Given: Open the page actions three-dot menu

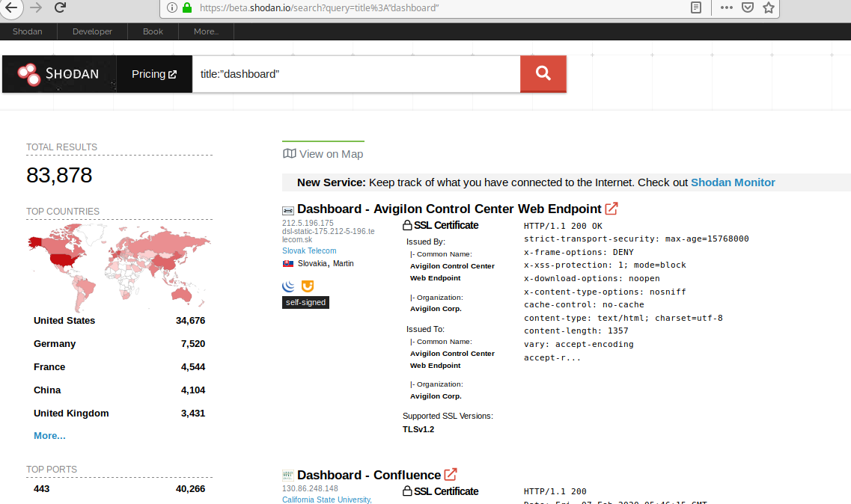Looking at the screenshot, I should coord(727,7).
